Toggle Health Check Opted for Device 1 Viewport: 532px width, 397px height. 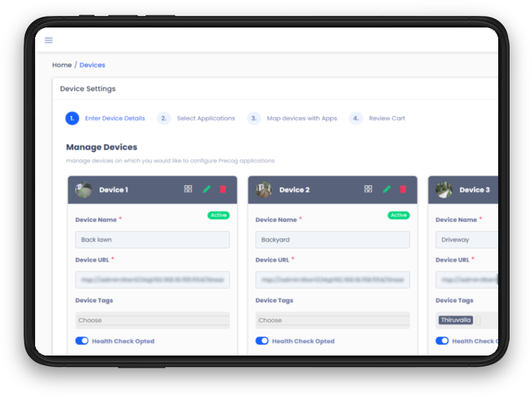tap(82, 341)
